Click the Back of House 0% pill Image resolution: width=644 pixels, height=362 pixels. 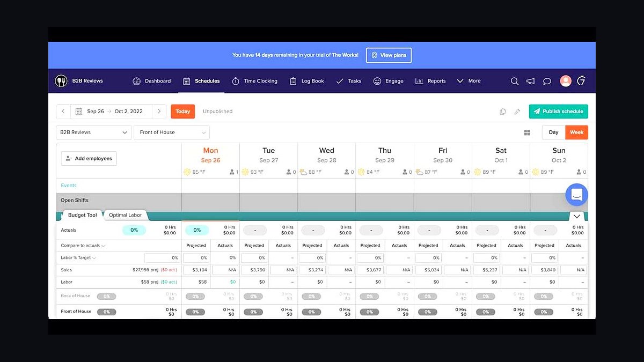point(106,296)
